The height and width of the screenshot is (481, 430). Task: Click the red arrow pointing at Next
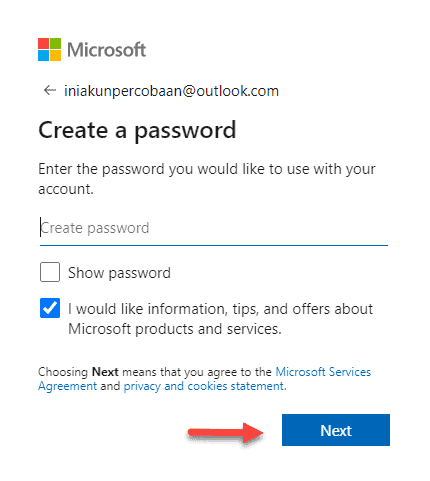tap(226, 433)
